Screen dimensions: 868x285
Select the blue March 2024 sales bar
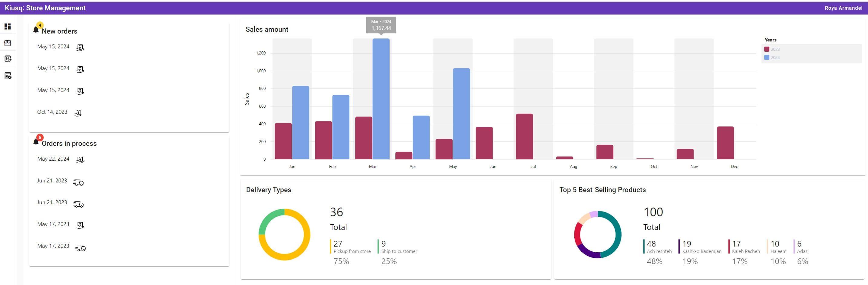click(381, 99)
